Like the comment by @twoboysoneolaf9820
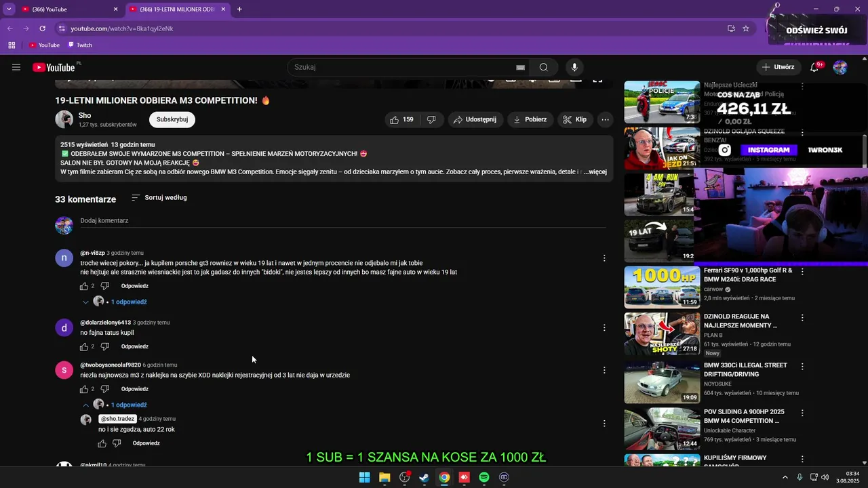 (x=84, y=389)
